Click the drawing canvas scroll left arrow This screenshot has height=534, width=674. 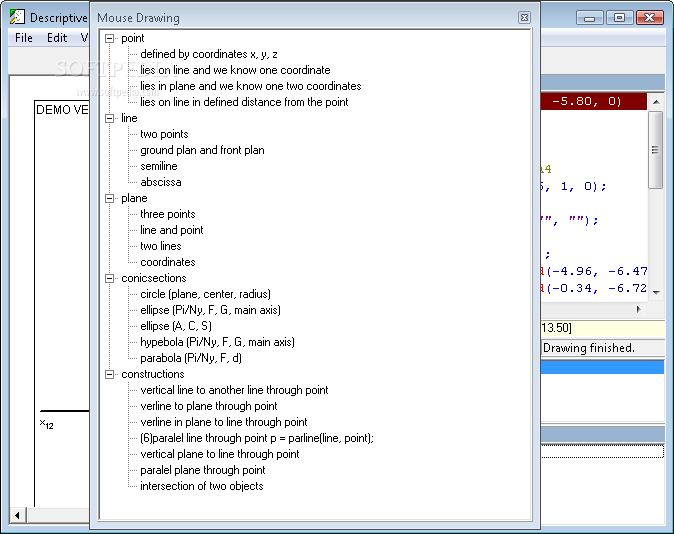click(18, 515)
